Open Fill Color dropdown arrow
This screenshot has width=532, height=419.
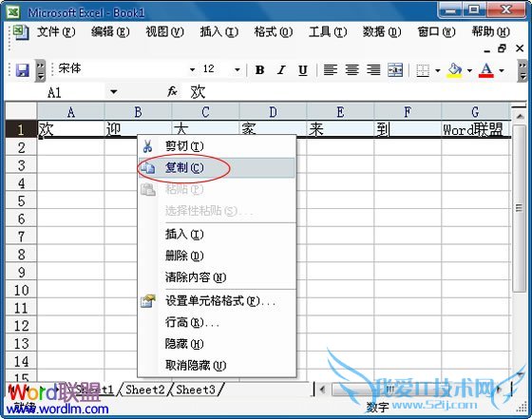point(469,70)
